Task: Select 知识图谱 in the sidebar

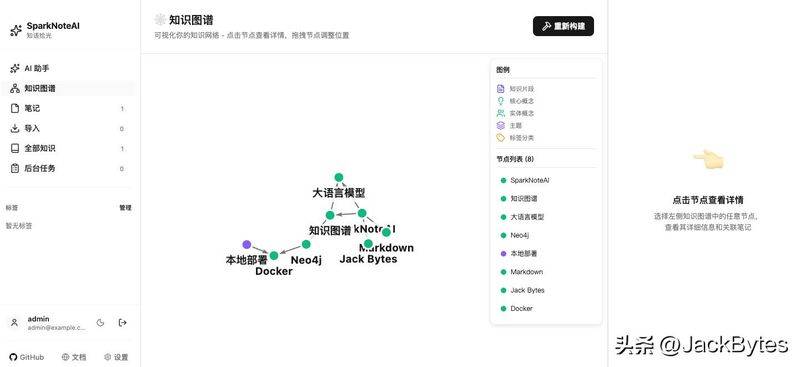Action: point(68,88)
